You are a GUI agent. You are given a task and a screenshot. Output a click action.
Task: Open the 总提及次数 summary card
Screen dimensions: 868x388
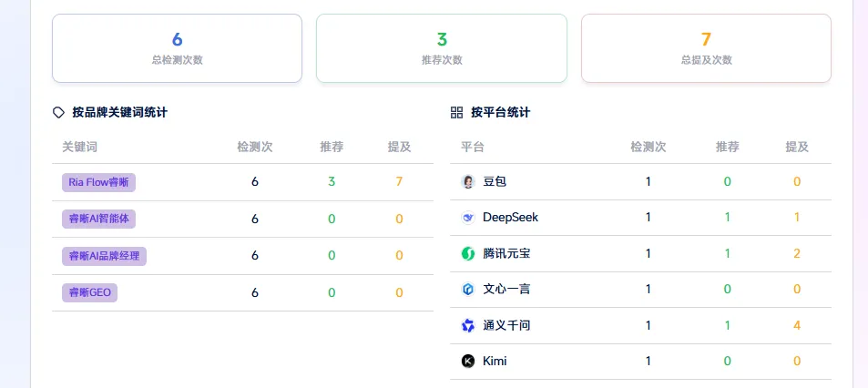pos(706,48)
